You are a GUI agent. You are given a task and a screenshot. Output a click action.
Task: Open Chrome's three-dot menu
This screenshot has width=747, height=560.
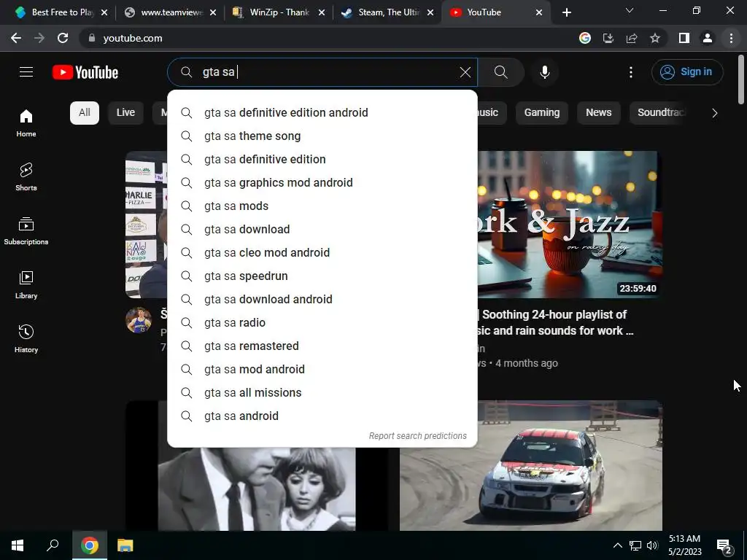(731, 38)
